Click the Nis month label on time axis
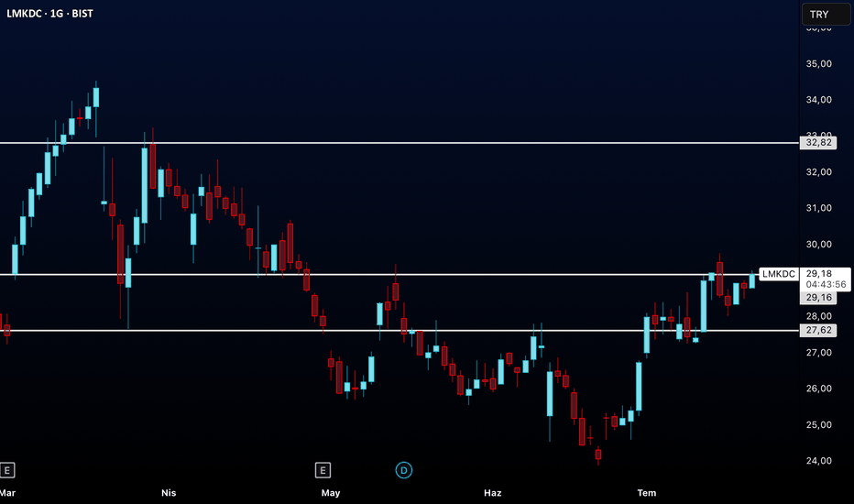The width and height of the screenshot is (854, 504). click(x=169, y=493)
